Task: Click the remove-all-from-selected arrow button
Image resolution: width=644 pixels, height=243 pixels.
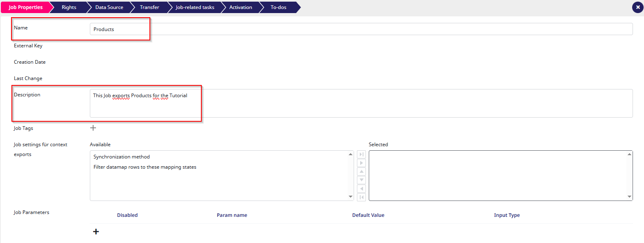Action: [361, 197]
